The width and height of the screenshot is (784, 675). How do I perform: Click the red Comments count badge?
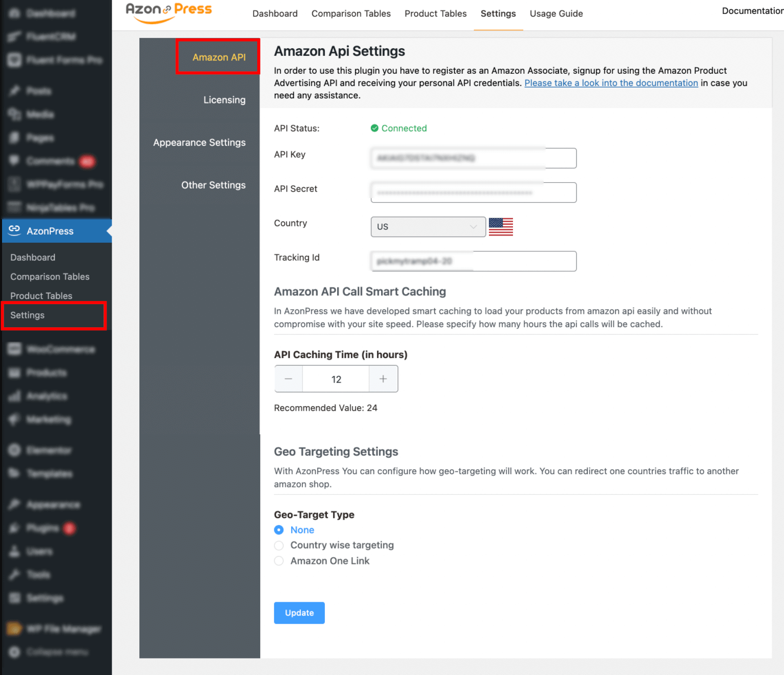(87, 161)
